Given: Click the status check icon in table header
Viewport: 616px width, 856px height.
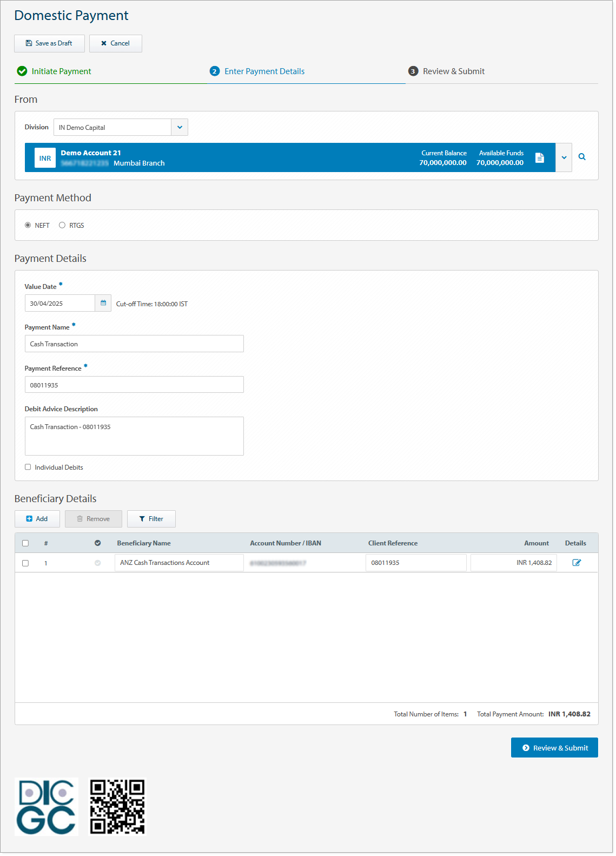Looking at the screenshot, I should tap(98, 543).
